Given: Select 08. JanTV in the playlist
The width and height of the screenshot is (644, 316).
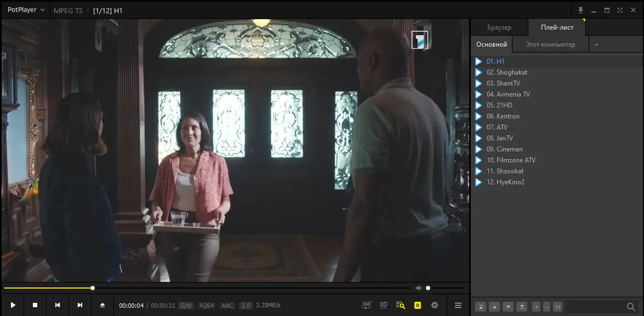Looking at the screenshot, I should coord(557,138).
